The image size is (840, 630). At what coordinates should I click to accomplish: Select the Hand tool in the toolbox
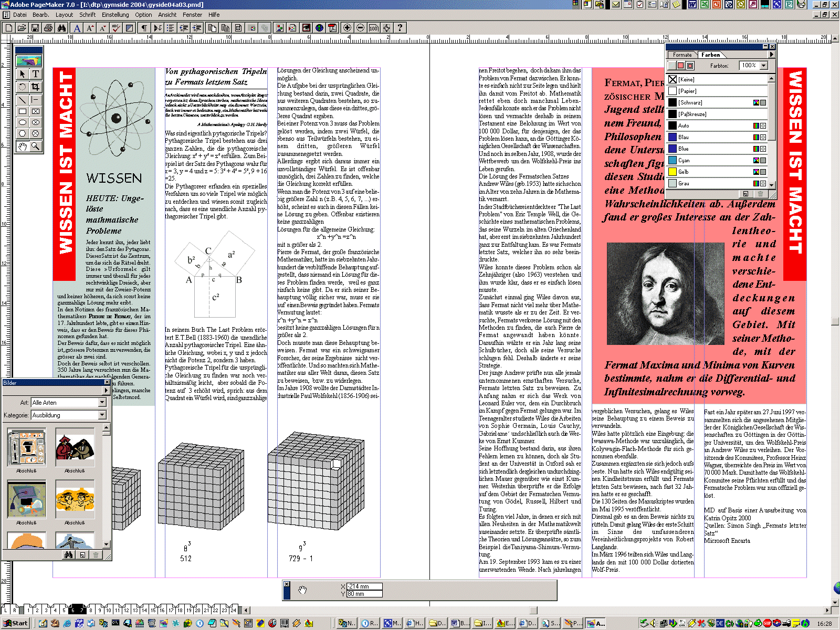pos(22,146)
